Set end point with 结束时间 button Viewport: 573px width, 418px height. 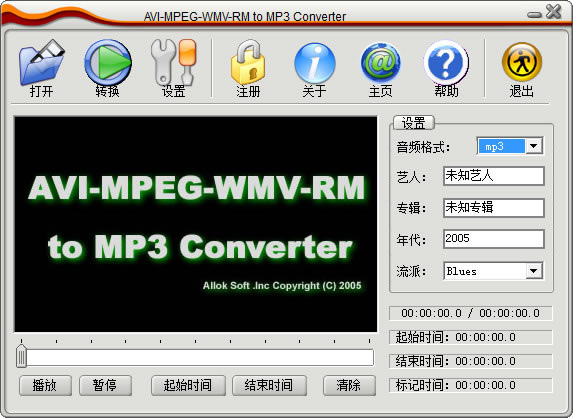[269, 385]
